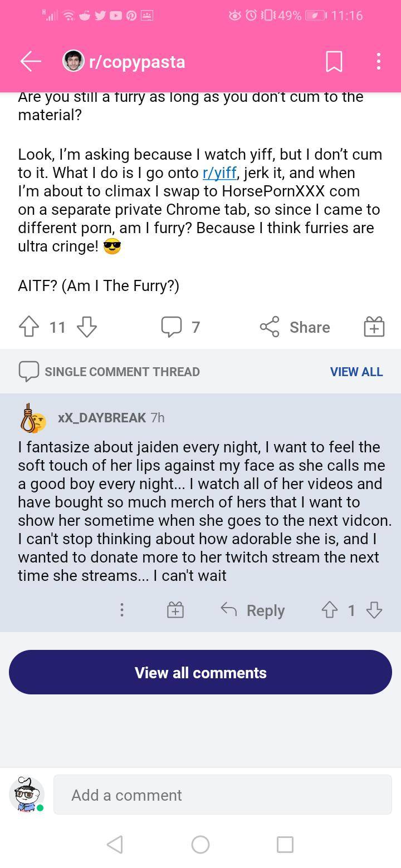
Task: Upvote the post
Action: tap(30, 327)
